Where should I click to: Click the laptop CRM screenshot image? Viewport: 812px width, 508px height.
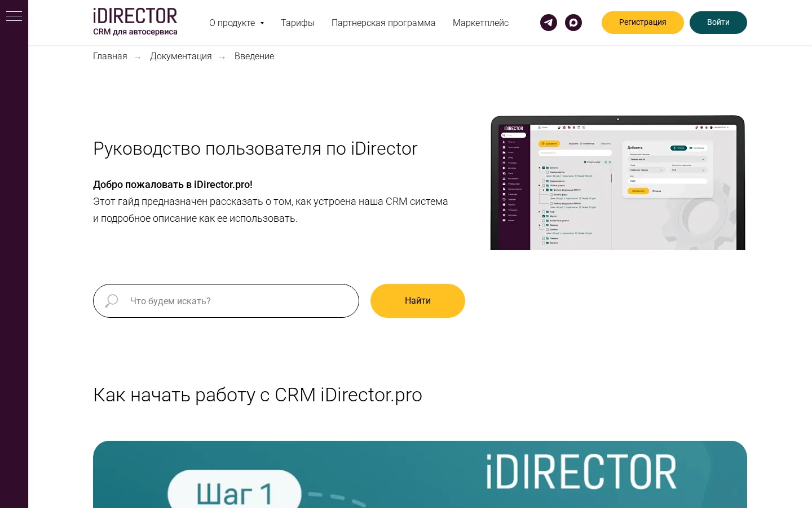coord(618,183)
